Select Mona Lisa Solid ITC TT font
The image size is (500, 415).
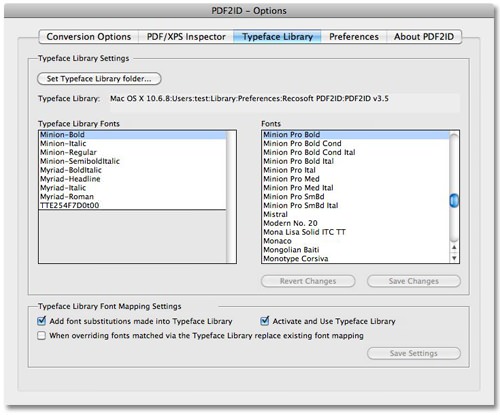[x=356, y=232]
